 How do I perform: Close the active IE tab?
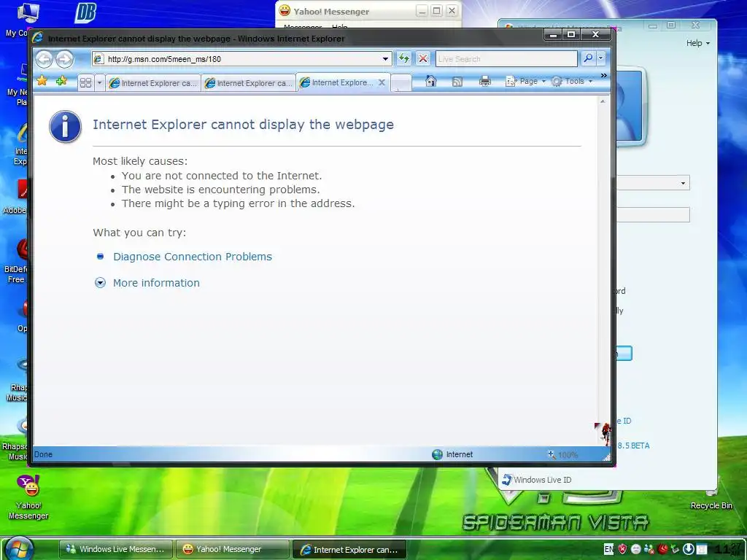382,82
